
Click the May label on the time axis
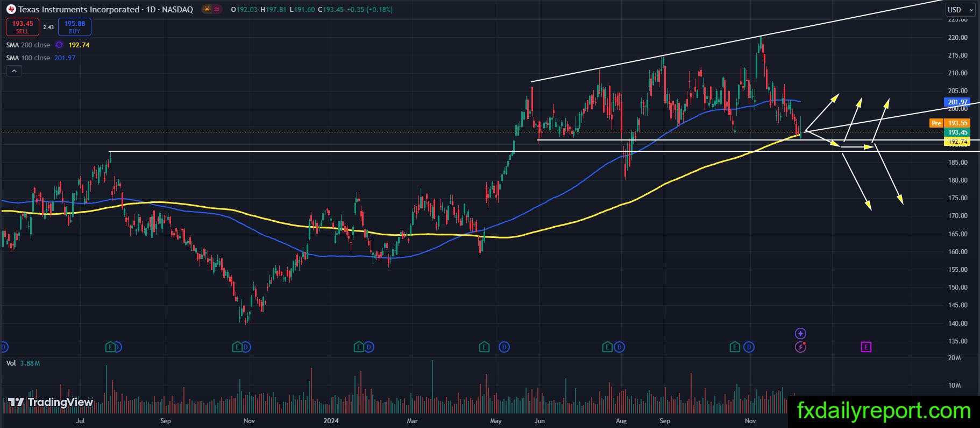(x=495, y=421)
